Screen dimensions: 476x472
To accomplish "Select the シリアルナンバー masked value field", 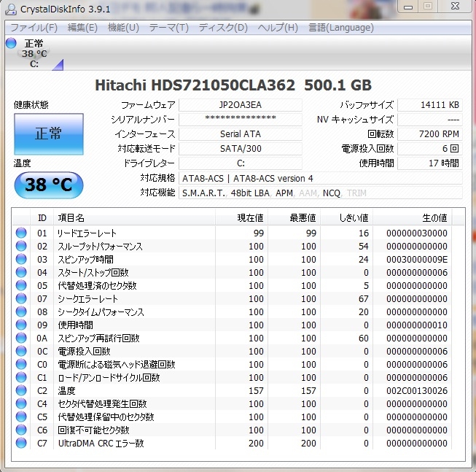I will pos(240,120).
